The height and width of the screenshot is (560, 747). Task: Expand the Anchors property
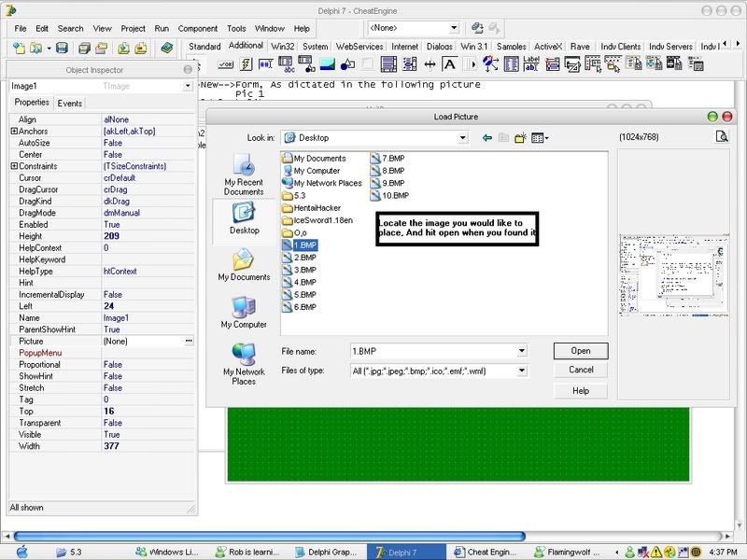[x=14, y=131]
